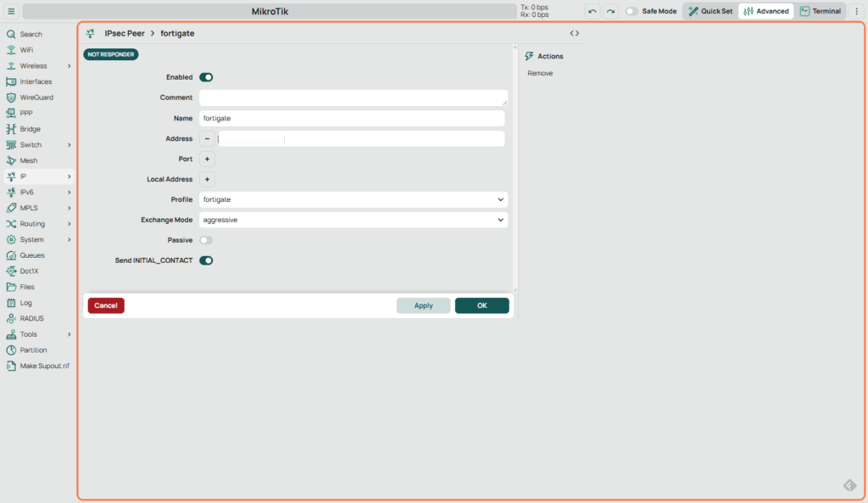The height and width of the screenshot is (503, 868).
Task: Toggle Safe Mode switch
Action: (x=632, y=11)
